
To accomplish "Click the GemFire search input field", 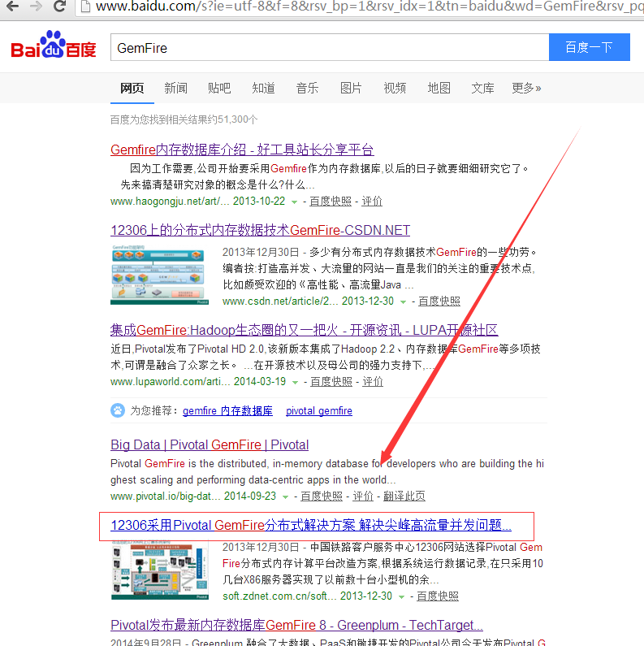I will click(330, 47).
